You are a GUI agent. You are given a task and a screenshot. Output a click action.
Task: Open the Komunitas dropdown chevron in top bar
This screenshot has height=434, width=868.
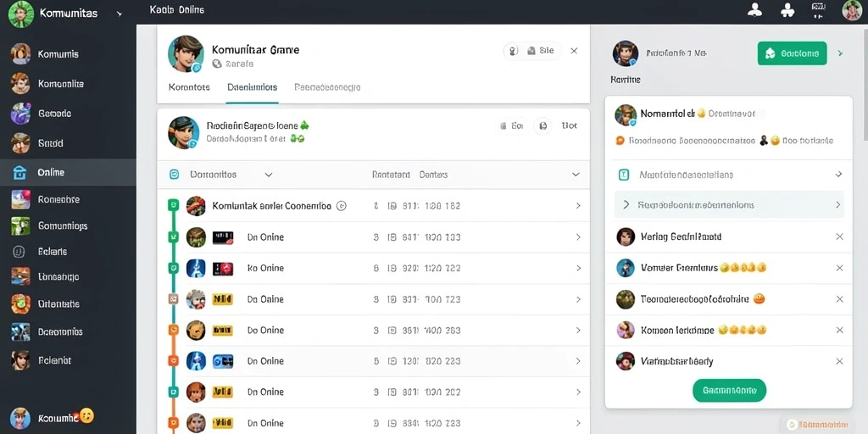coord(119,14)
